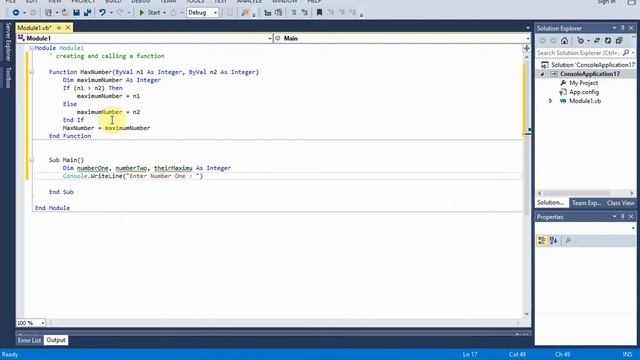Click the Uncomment Selected Lines icon
This screenshot has height=360, width=640.
[279, 13]
